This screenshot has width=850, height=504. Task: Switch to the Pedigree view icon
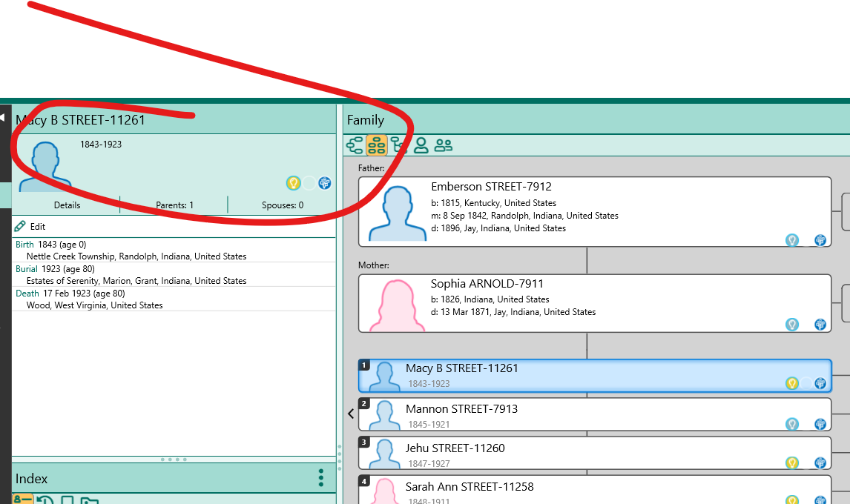pos(355,145)
